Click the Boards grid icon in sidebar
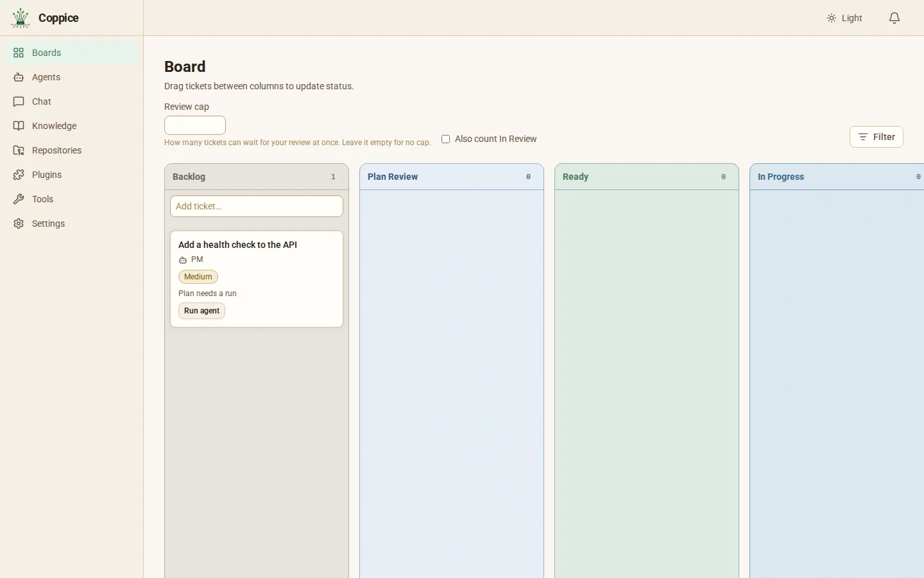Viewport: 924px width, 578px height. pos(19,53)
